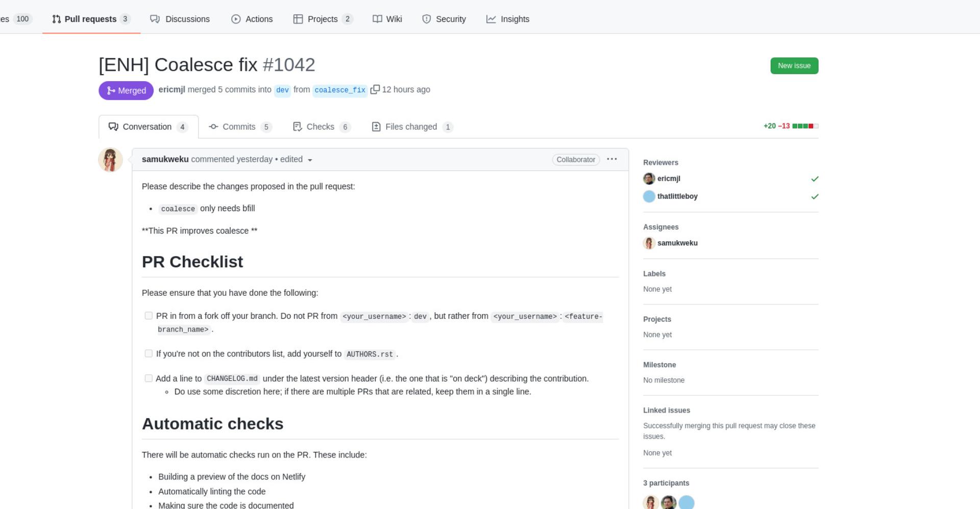Switch to the Checks tab
This screenshot has height=509, width=980.
pos(322,127)
